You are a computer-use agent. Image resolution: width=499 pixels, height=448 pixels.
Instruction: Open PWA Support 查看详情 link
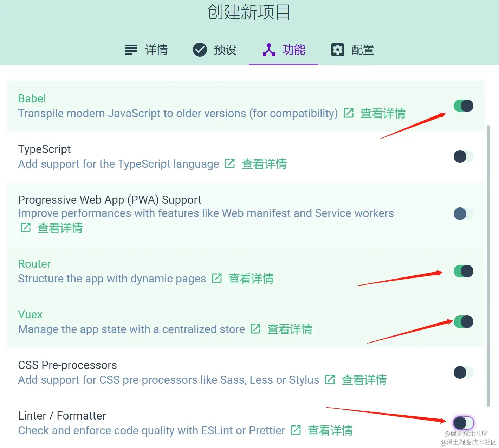[x=60, y=228]
